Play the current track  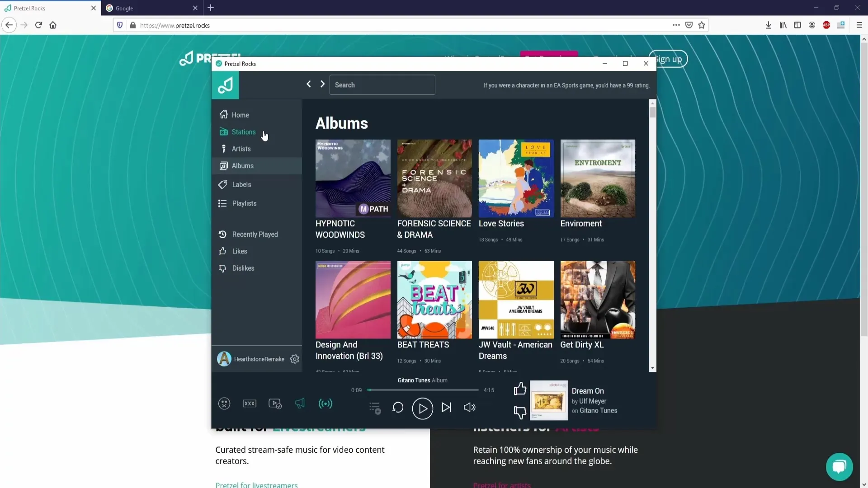coord(423,408)
